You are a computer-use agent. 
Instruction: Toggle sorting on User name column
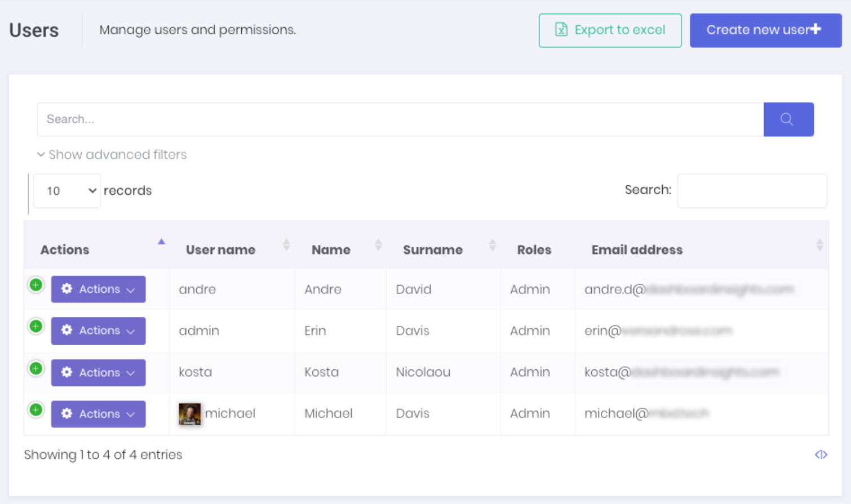click(287, 244)
